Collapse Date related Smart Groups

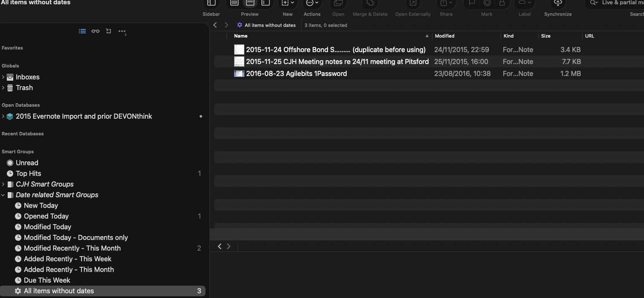[3, 195]
